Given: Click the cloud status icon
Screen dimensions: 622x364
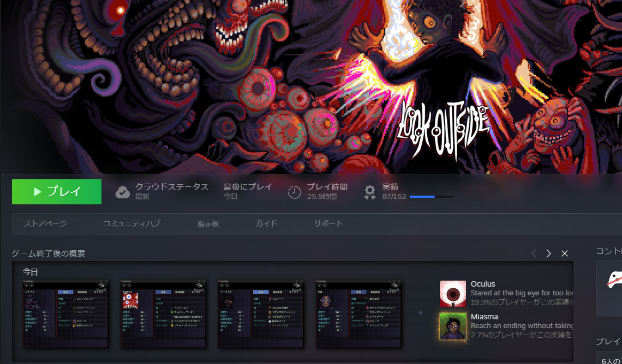Looking at the screenshot, I should (123, 192).
